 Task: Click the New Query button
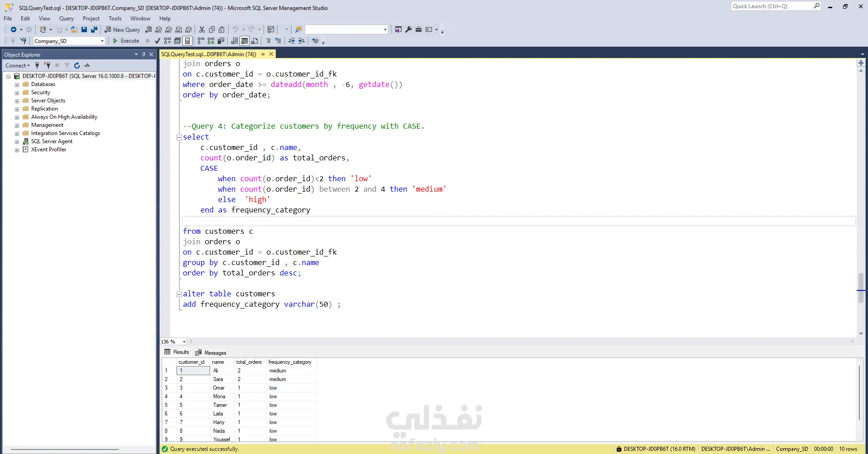122,29
